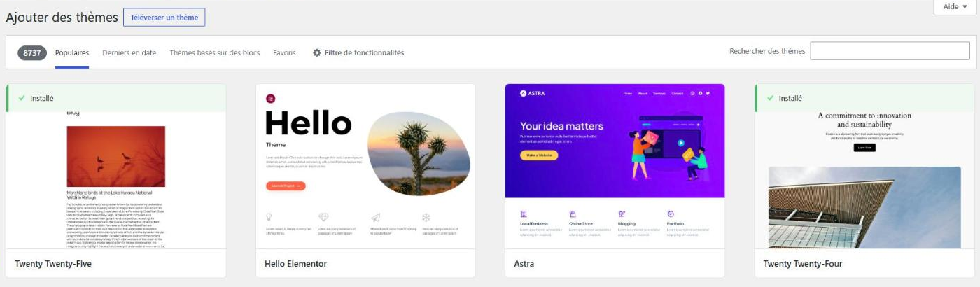Select the Populaires tab
The height and width of the screenshot is (287, 980).
click(72, 53)
